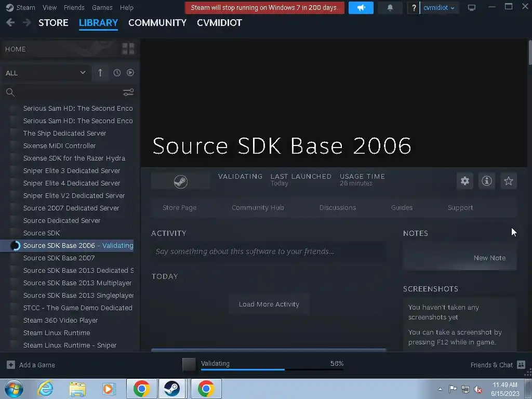Open notifications bell icon

point(390,7)
